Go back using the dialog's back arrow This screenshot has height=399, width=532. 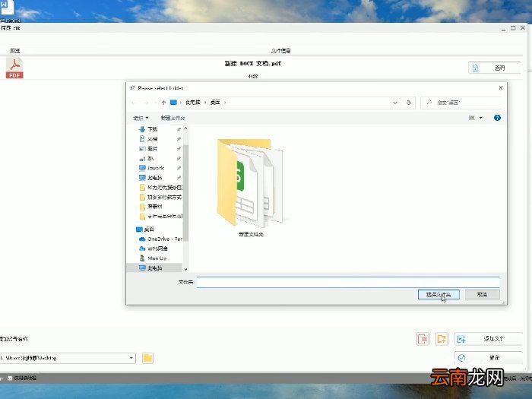pos(134,103)
